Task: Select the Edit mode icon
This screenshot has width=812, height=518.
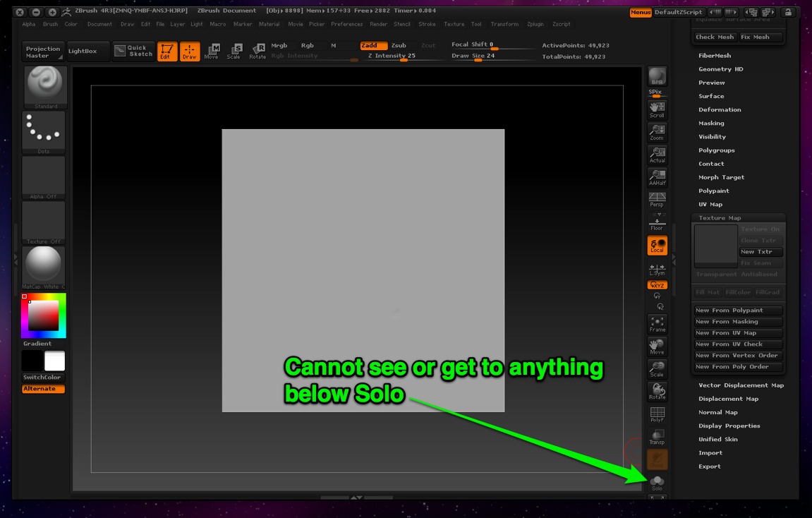Action: point(166,52)
